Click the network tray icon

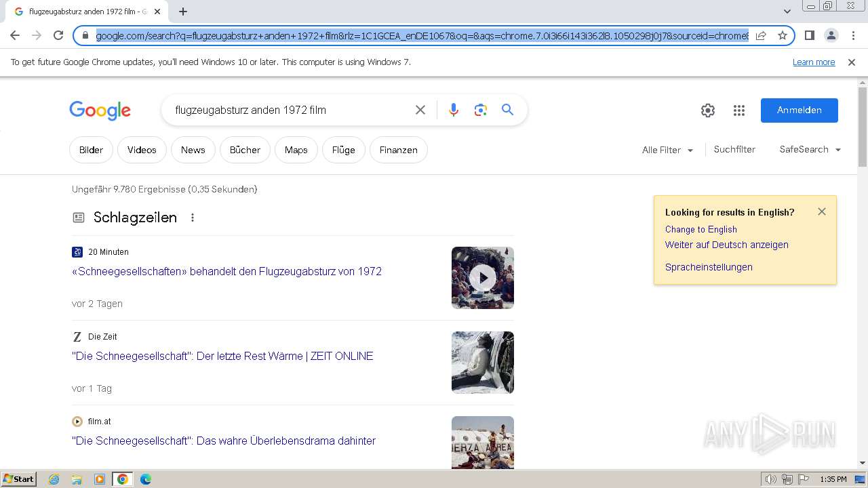[x=787, y=479]
